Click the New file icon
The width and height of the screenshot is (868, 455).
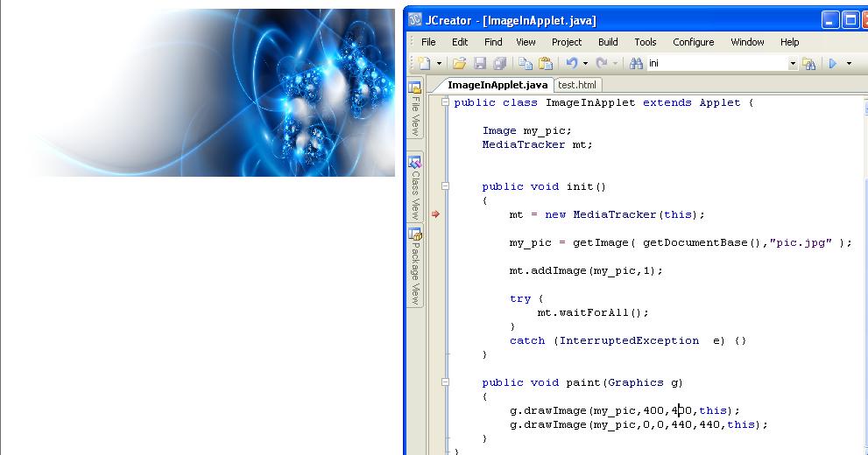pos(424,64)
